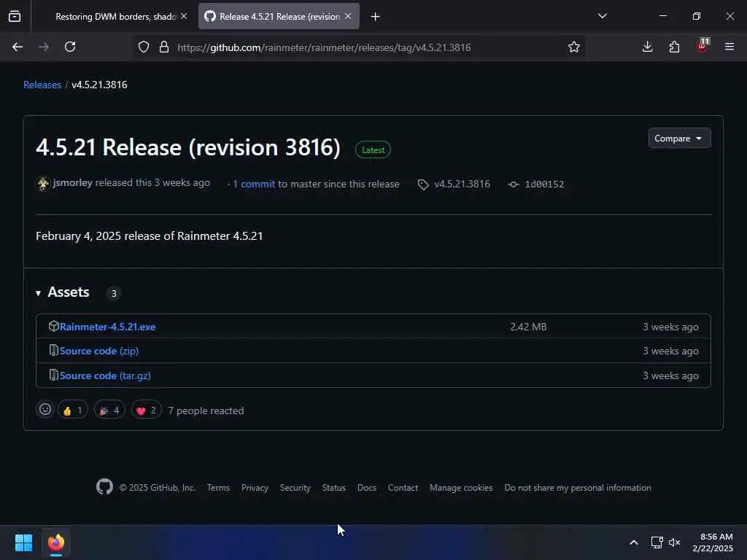The image size is (747, 560).
Task: Select the Release 4.5.21 tab
Action: pyautogui.click(x=279, y=16)
